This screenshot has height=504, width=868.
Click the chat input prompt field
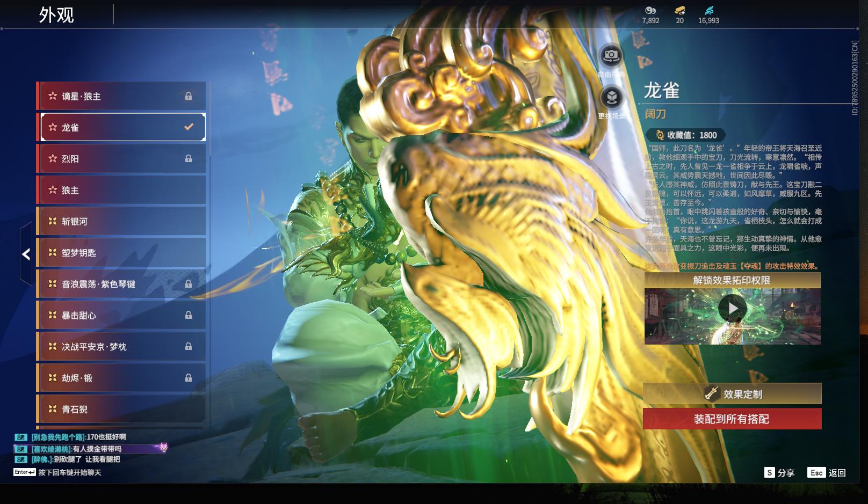click(70, 472)
